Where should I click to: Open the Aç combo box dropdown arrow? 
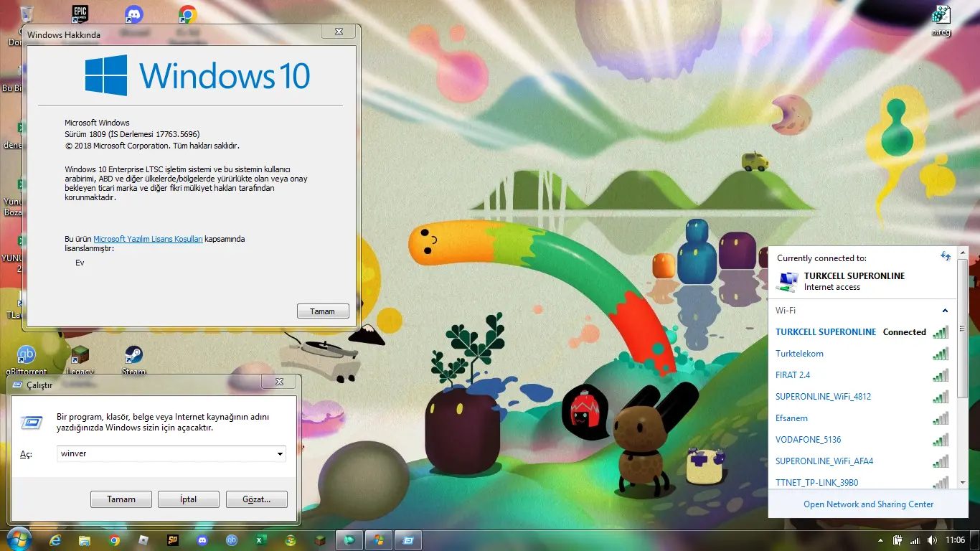pyautogui.click(x=280, y=454)
